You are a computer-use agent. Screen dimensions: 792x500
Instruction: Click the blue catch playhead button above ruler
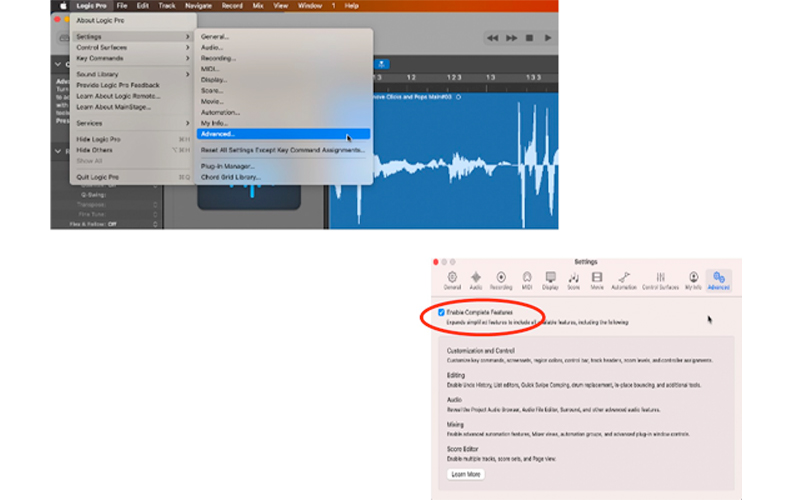coord(381,64)
